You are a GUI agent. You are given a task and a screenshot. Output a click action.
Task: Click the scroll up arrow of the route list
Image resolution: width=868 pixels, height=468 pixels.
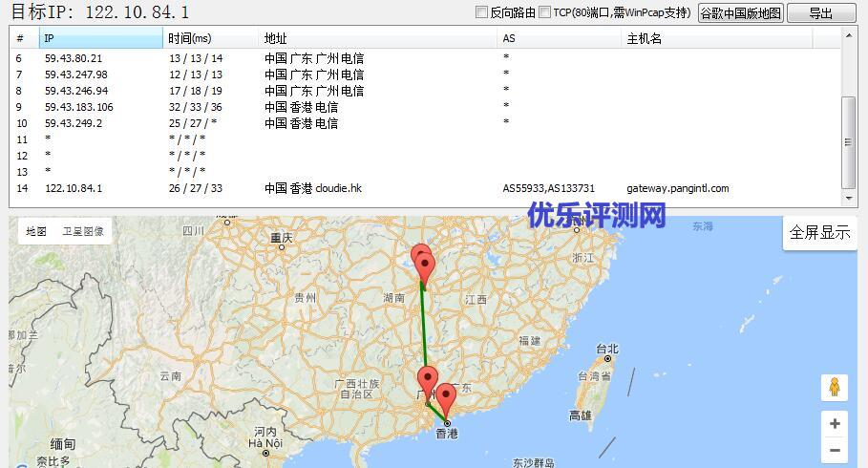[x=847, y=34]
